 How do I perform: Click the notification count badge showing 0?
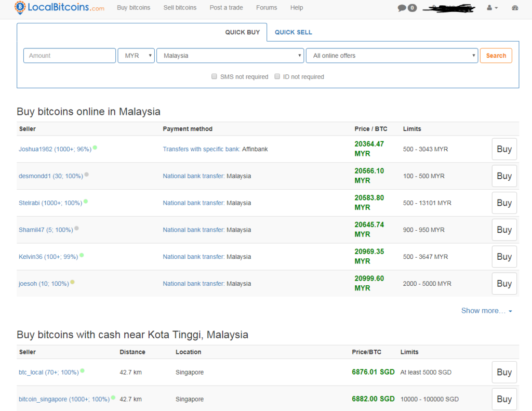point(412,8)
